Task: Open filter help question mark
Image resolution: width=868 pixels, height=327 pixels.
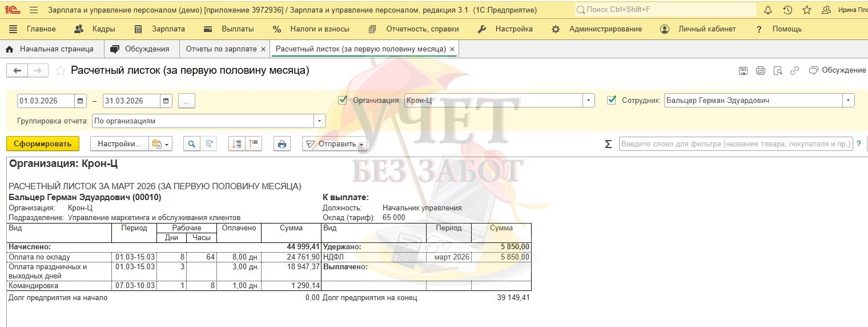Action: pos(858,144)
